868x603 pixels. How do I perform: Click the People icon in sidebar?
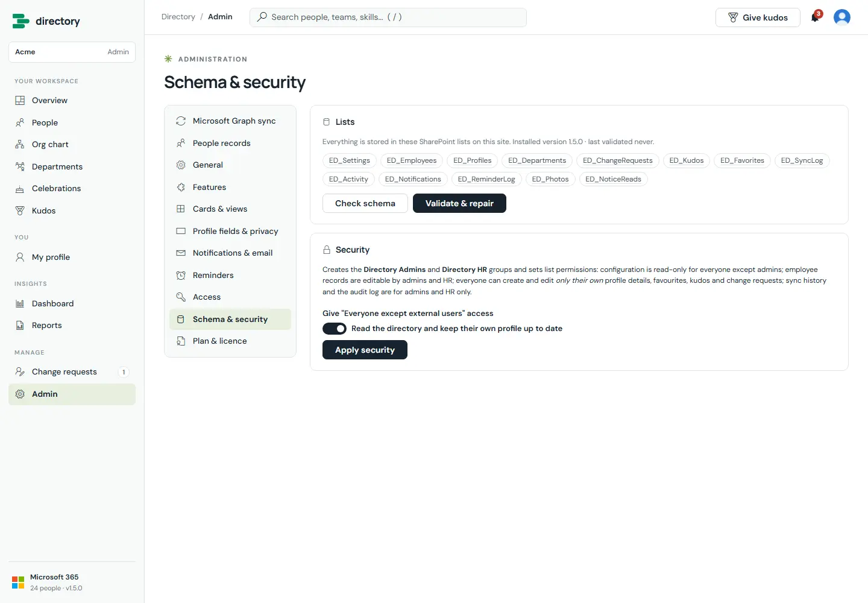(x=20, y=122)
